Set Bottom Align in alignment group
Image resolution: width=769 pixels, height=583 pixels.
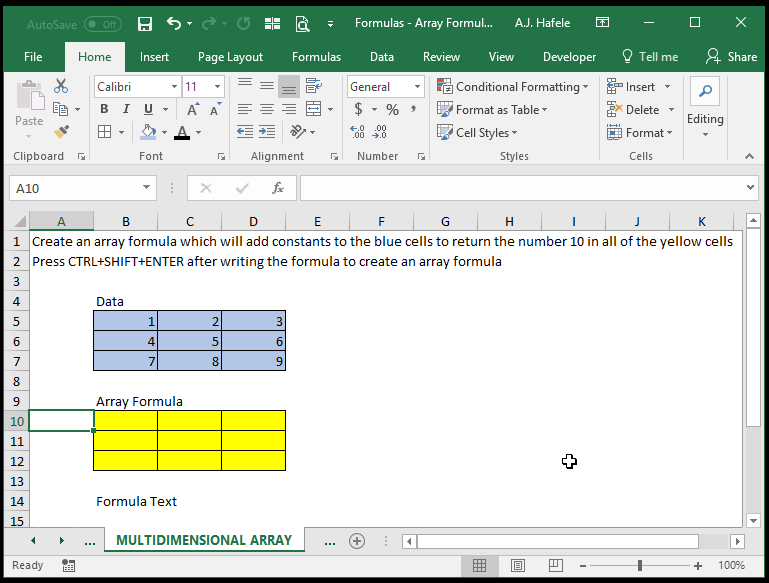289,87
